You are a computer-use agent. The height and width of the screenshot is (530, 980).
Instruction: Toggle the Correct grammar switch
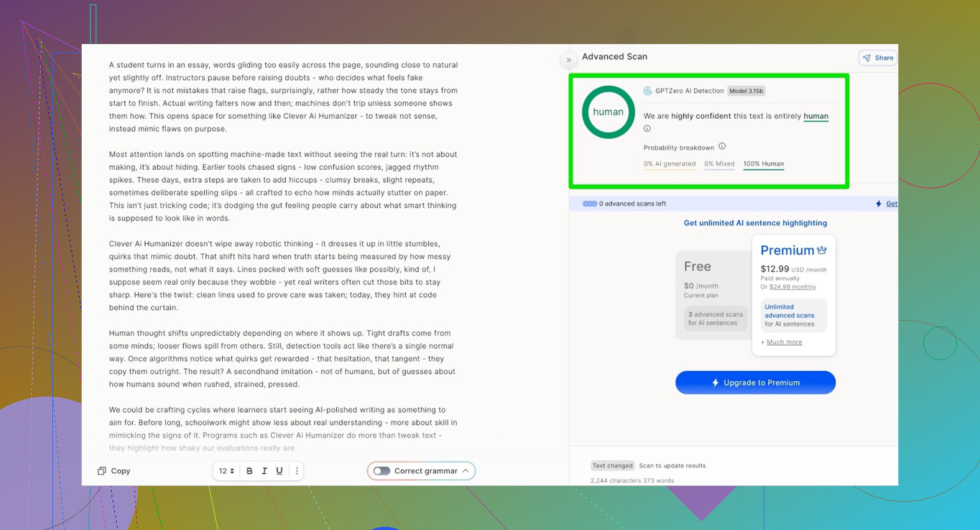click(382, 471)
